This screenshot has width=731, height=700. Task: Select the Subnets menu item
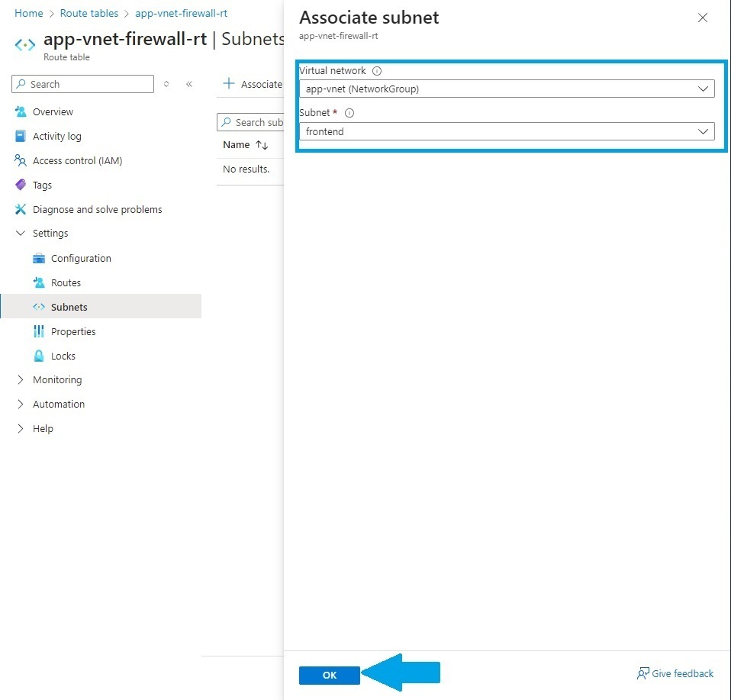coord(69,308)
